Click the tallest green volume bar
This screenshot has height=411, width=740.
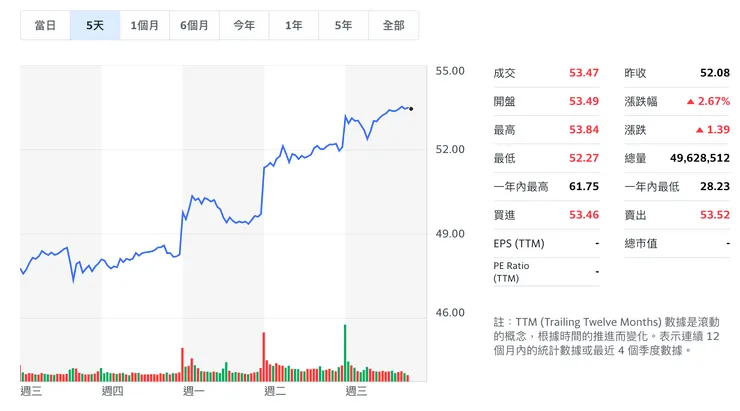tap(345, 352)
